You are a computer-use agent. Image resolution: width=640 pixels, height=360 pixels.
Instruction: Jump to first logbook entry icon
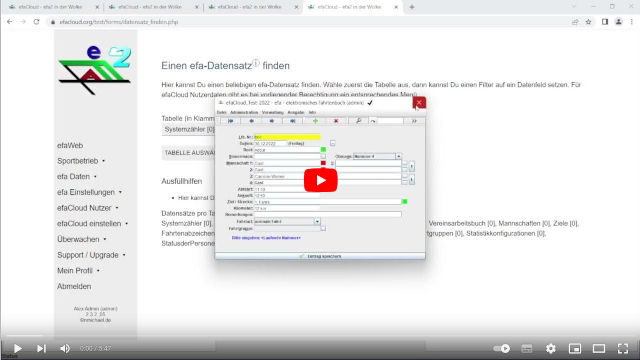pyautogui.click(x=231, y=121)
